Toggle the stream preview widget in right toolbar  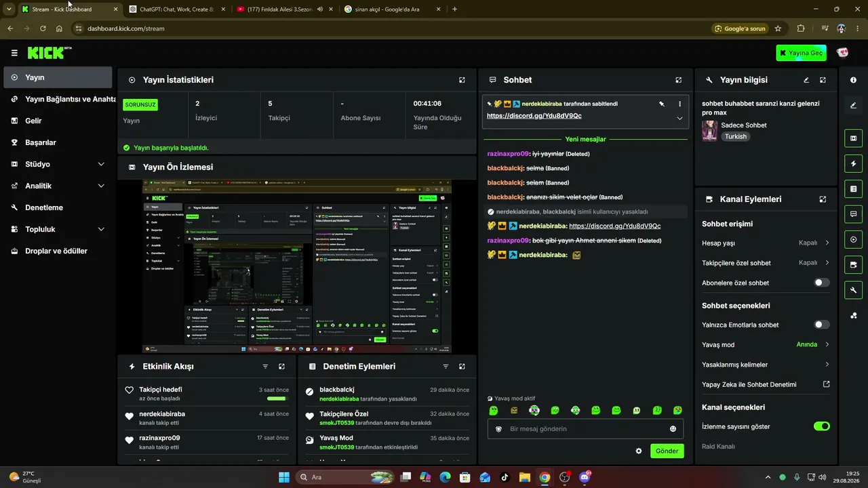[x=853, y=138]
